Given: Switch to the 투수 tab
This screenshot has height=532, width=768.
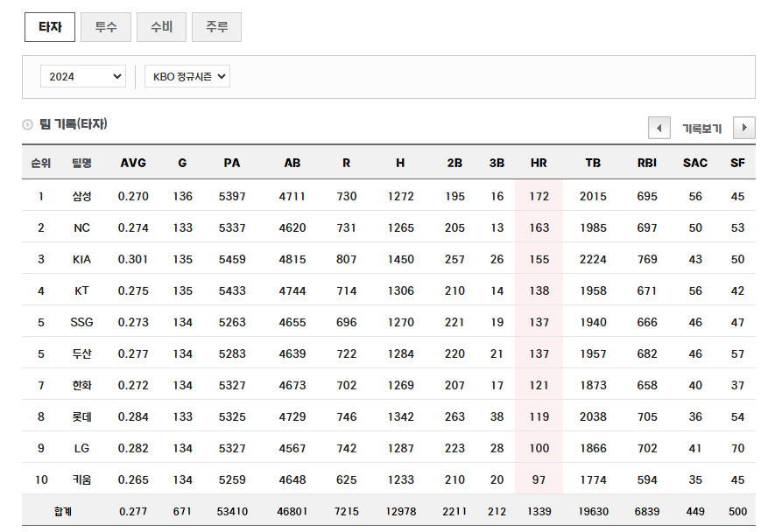Looking at the screenshot, I should (x=105, y=27).
